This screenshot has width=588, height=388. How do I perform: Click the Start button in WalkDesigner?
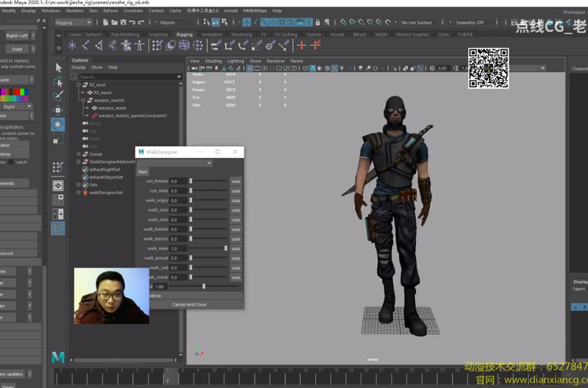(x=143, y=172)
